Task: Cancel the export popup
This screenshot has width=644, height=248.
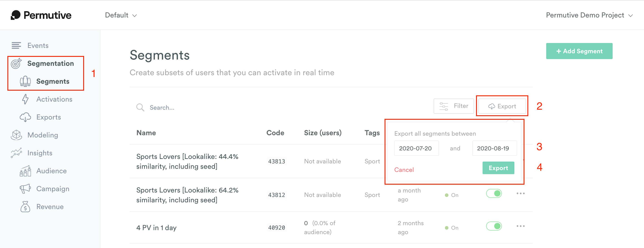Action: (404, 170)
